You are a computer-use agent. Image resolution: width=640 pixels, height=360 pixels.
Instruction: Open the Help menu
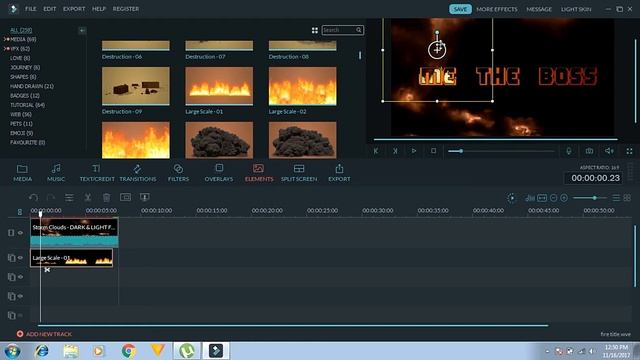pos(99,9)
